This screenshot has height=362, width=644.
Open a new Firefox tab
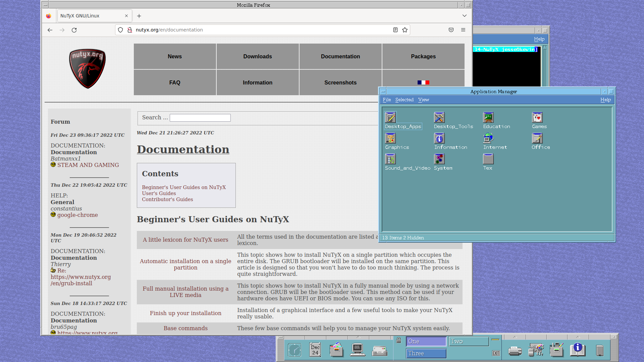tap(139, 16)
